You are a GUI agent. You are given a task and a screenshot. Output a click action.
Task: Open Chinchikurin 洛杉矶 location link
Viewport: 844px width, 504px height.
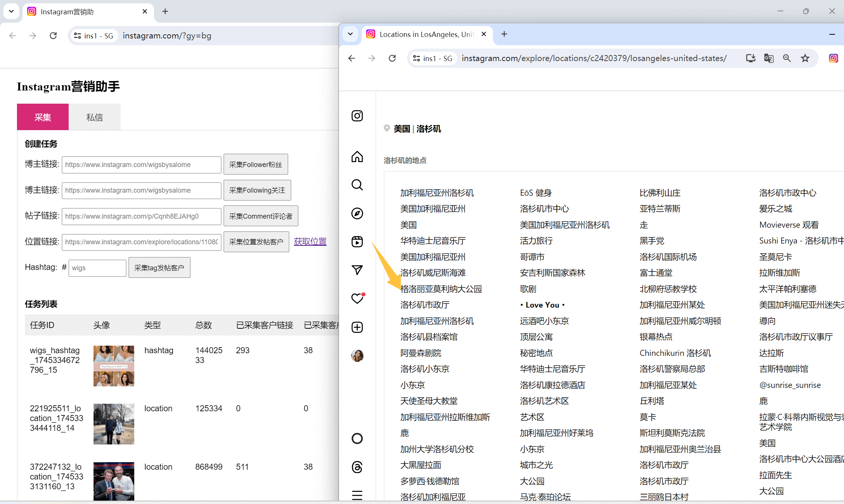675,353
